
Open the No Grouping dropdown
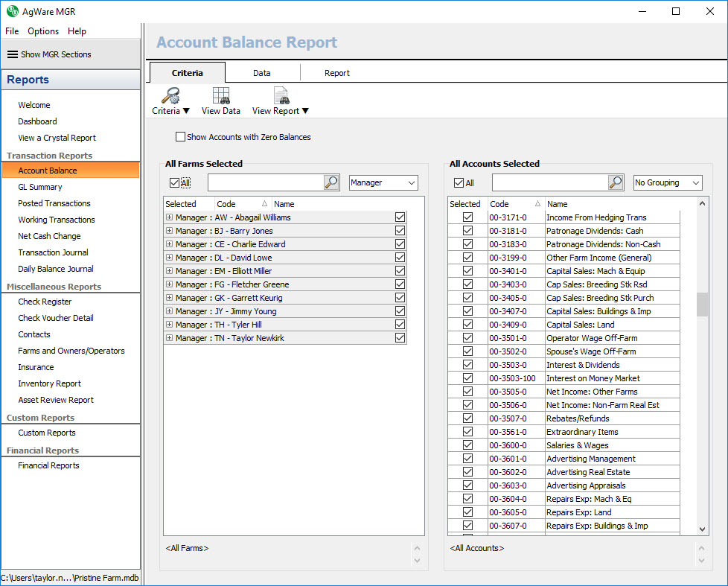click(x=668, y=182)
